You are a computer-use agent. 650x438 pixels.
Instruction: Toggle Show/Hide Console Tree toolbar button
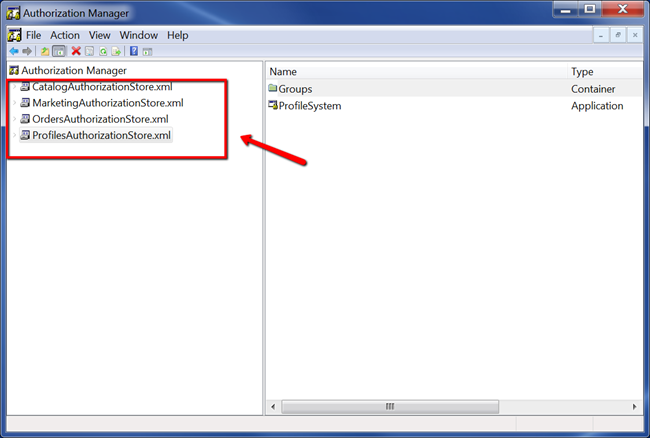[x=59, y=51]
